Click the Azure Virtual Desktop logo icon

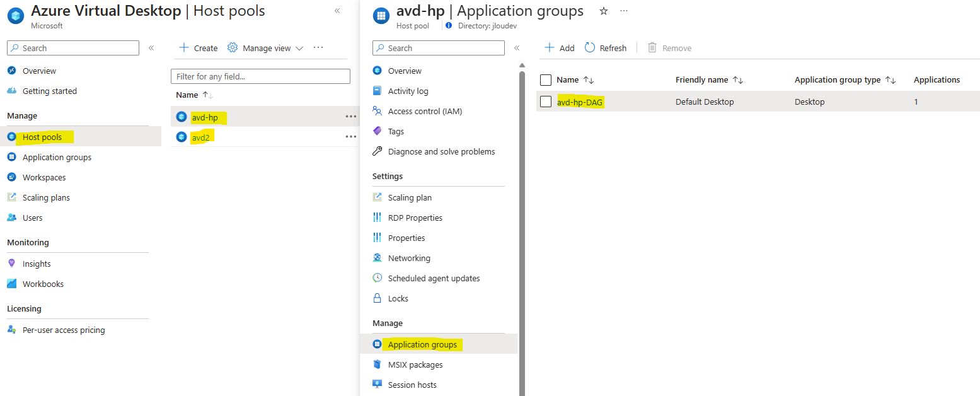coord(15,16)
